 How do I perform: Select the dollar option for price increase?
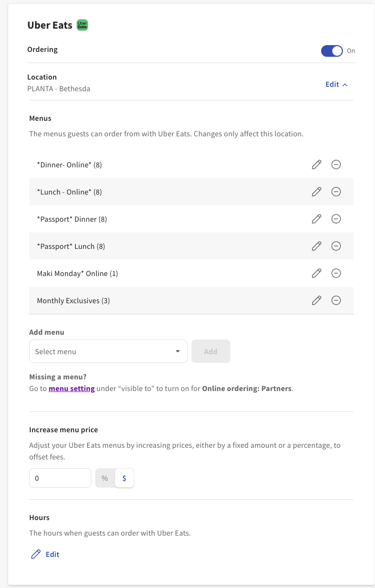pos(124,478)
